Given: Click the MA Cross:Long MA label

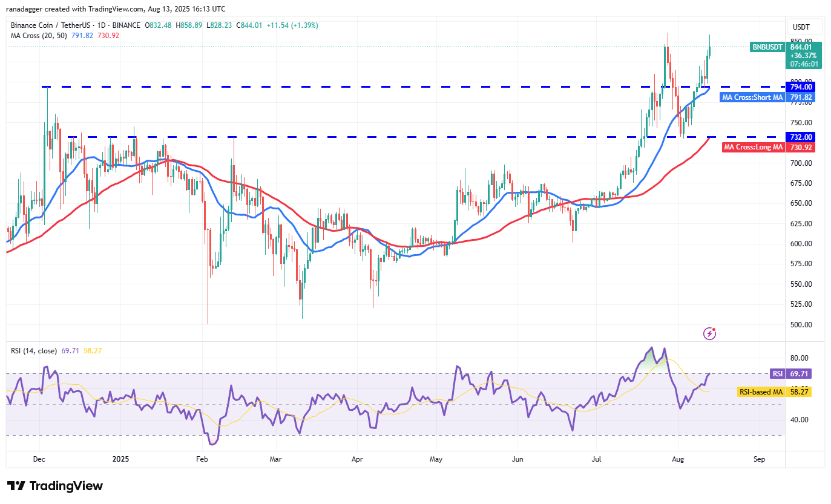Looking at the screenshot, I should (x=754, y=147).
